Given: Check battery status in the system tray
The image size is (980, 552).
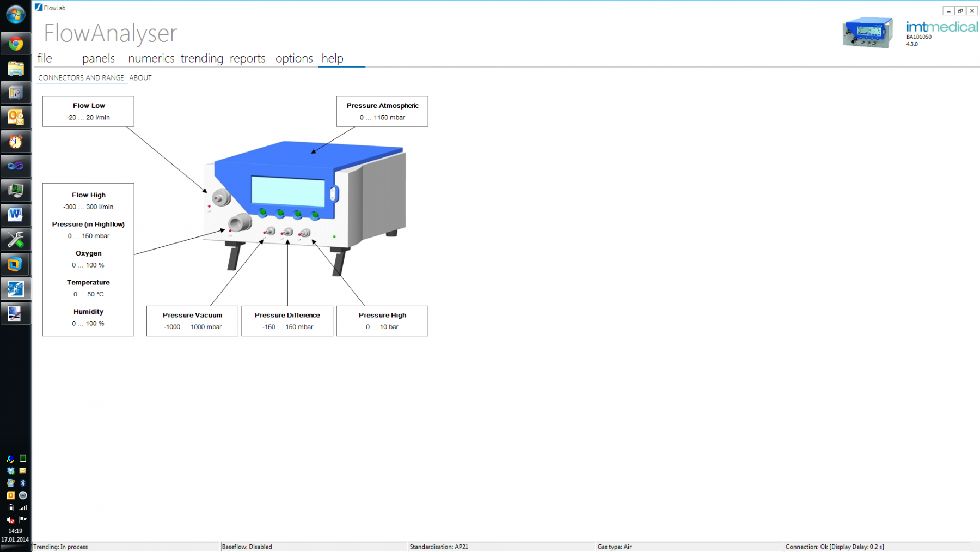Looking at the screenshot, I should click(10, 507).
